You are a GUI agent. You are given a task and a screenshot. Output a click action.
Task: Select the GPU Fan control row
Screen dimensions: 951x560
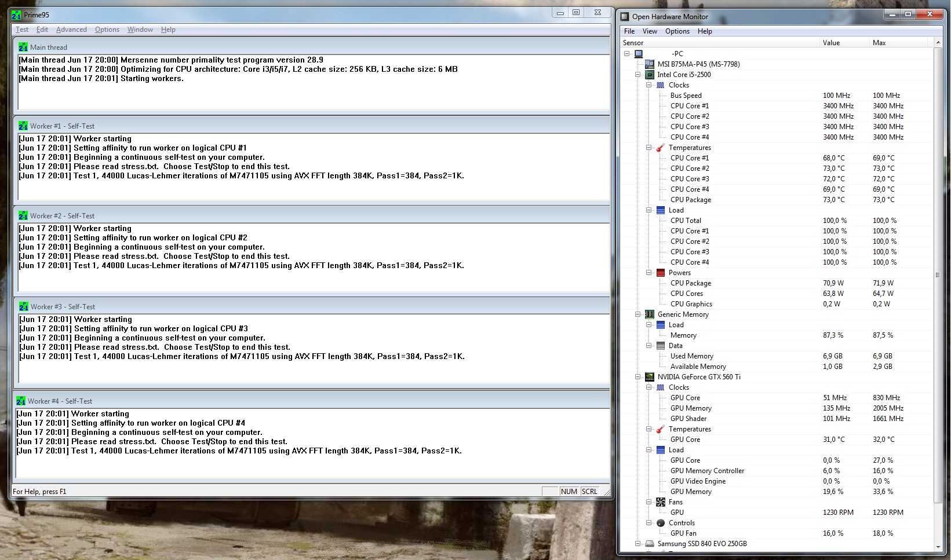coord(777,533)
